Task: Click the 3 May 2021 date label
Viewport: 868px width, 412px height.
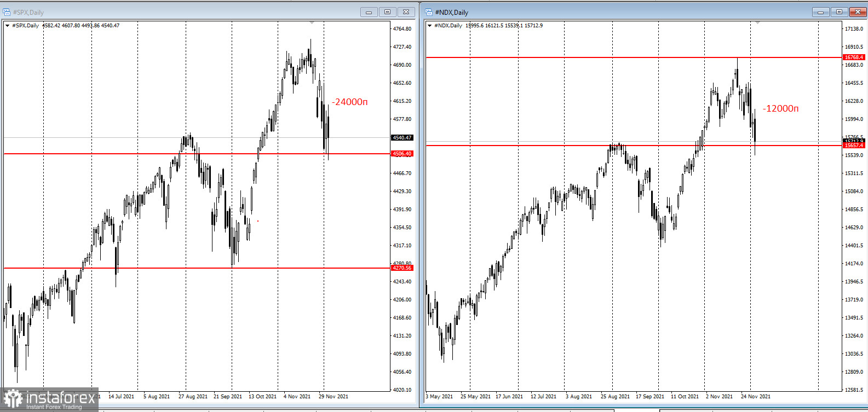Action: (440, 397)
